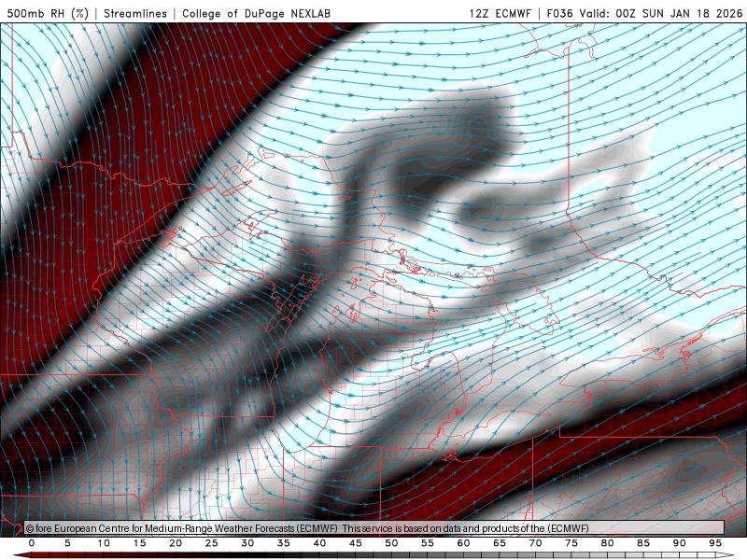Click the "12Z ECMWF" model run label

pyautogui.click(x=500, y=13)
